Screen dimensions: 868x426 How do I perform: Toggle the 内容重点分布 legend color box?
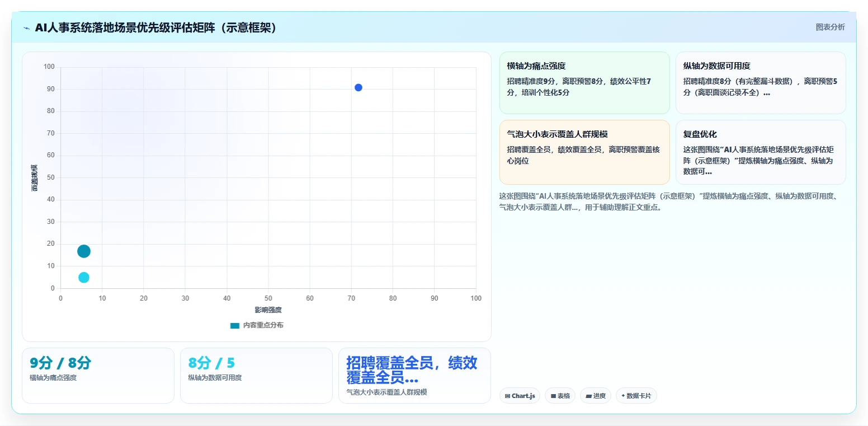235,325
